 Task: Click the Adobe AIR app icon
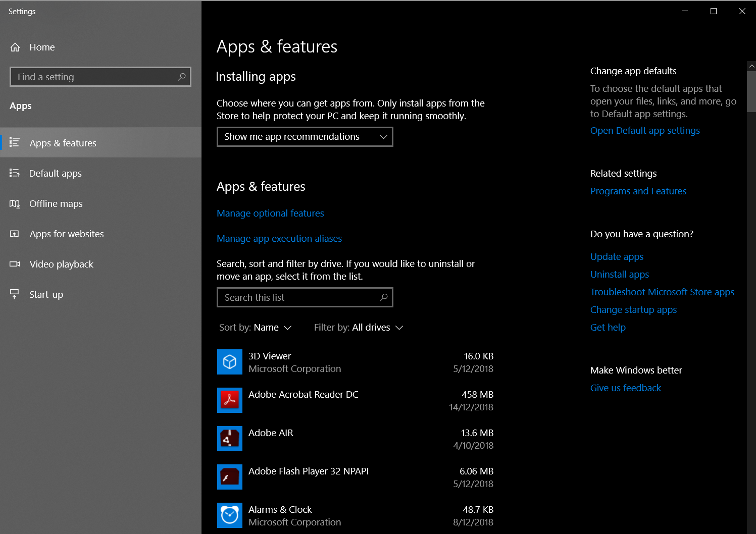[x=230, y=439]
